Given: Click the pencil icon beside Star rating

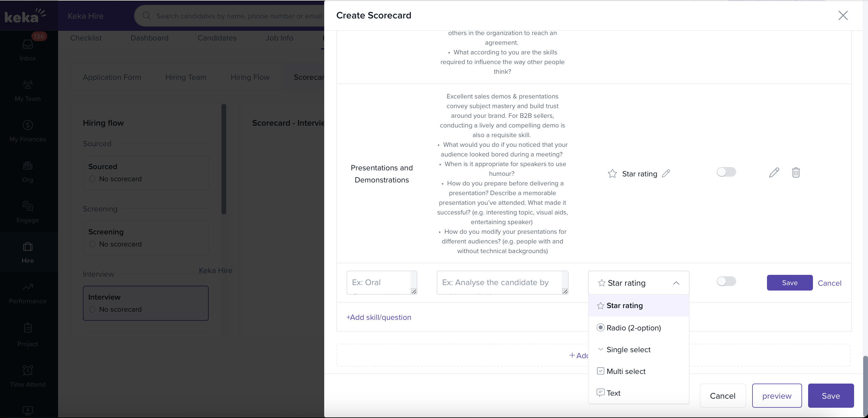Looking at the screenshot, I should 666,174.
